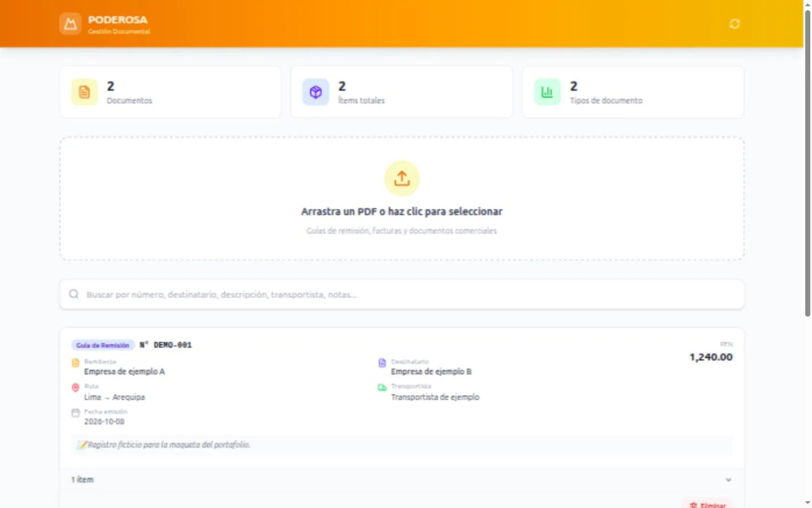Click the Poderosa logo icon

pyautogui.click(x=70, y=24)
